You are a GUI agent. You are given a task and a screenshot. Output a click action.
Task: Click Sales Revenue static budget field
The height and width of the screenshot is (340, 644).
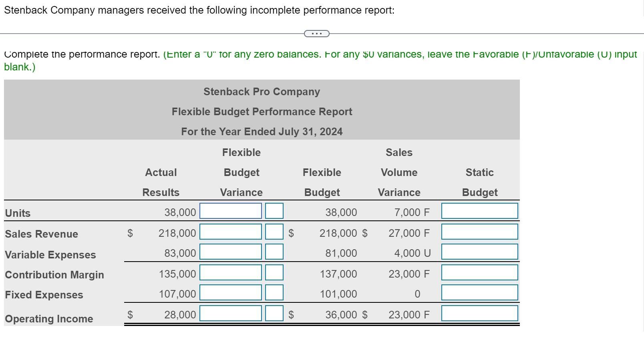pyautogui.click(x=480, y=232)
